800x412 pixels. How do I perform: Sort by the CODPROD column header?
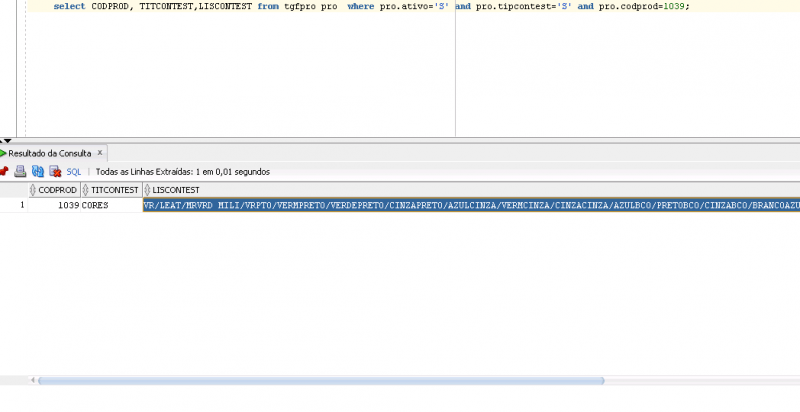(57, 189)
